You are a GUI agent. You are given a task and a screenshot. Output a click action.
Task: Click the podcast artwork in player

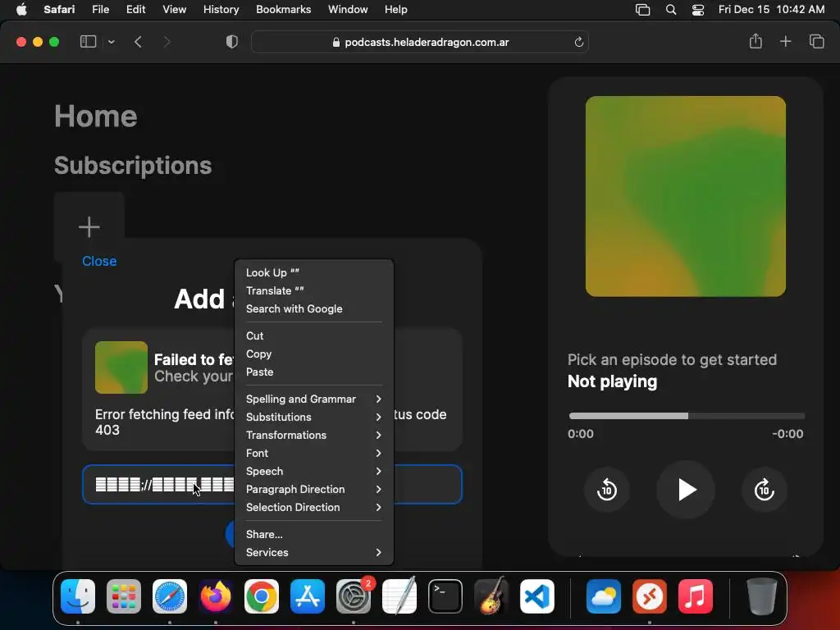pyautogui.click(x=686, y=196)
